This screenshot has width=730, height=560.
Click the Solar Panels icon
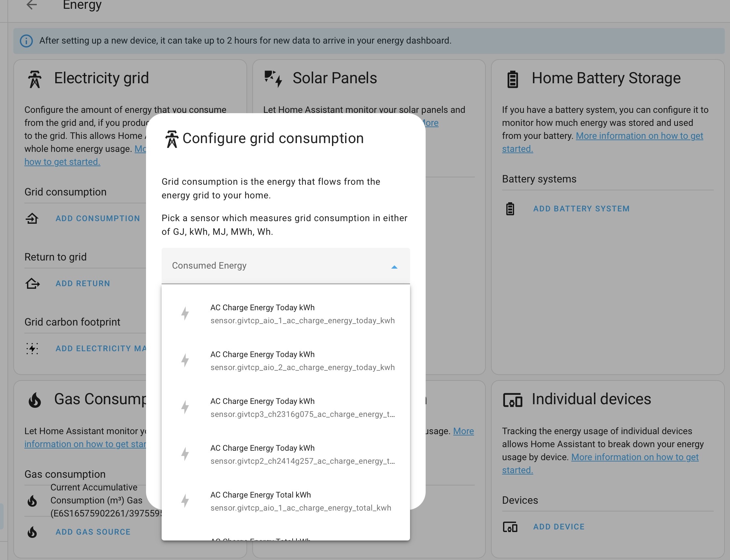click(x=273, y=79)
